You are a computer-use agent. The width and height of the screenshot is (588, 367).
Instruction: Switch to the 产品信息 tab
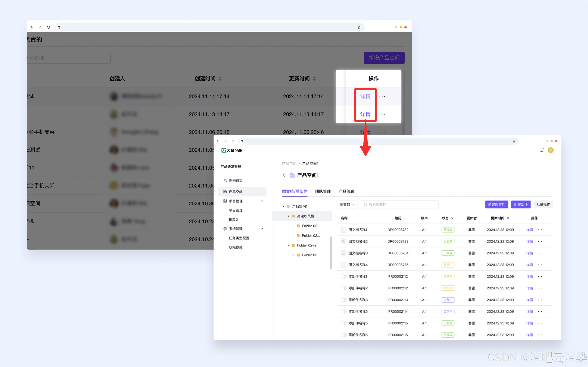click(346, 192)
